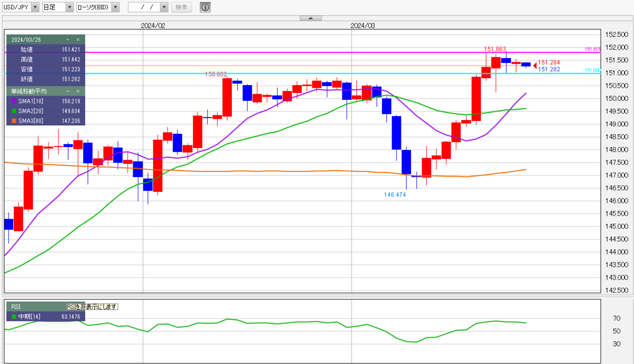The width and height of the screenshot is (634, 364).
Task: Close the 2024/03/26 price panel
Action: click(78, 40)
